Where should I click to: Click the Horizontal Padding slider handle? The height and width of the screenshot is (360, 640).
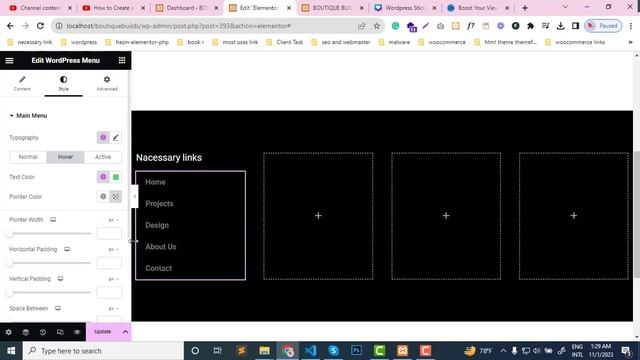(9, 263)
